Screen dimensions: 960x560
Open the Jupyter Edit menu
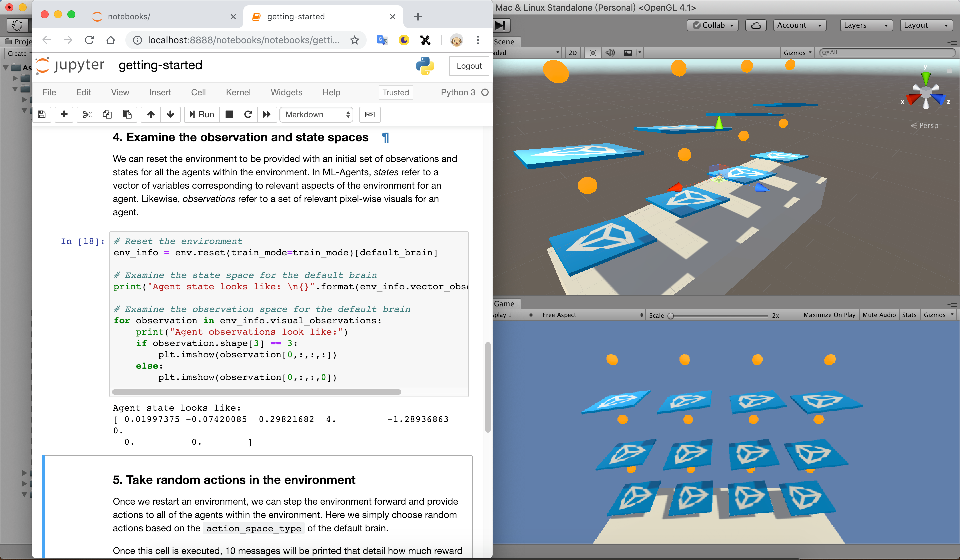point(83,93)
